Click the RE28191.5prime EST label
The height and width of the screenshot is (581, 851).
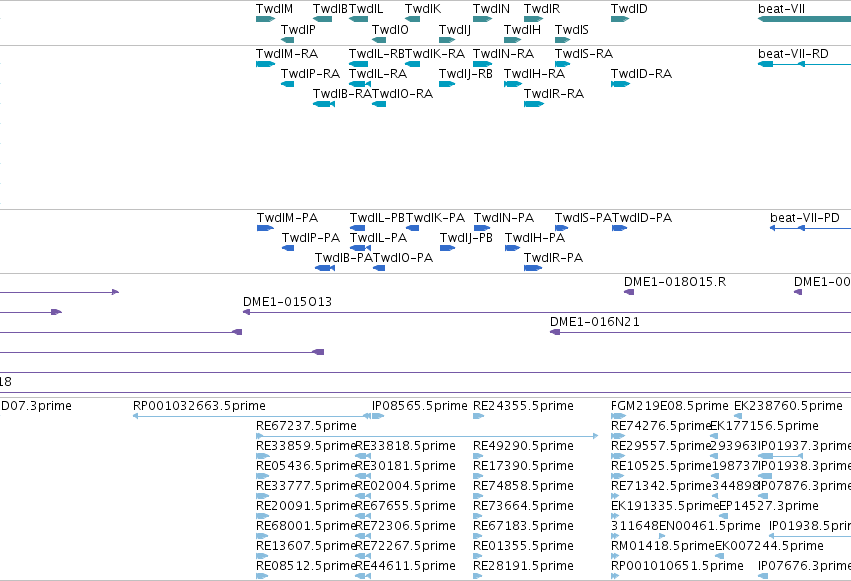(523, 566)
